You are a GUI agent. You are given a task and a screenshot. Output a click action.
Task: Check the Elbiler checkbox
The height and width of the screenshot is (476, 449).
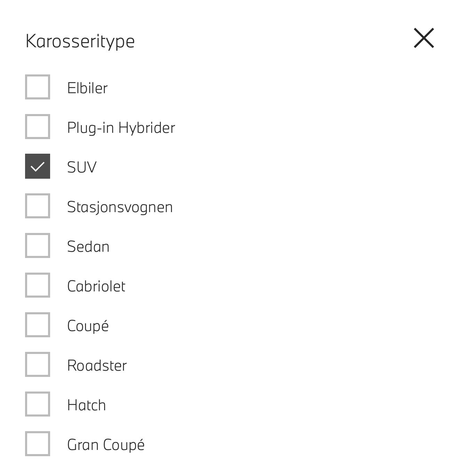coord(38,87)
